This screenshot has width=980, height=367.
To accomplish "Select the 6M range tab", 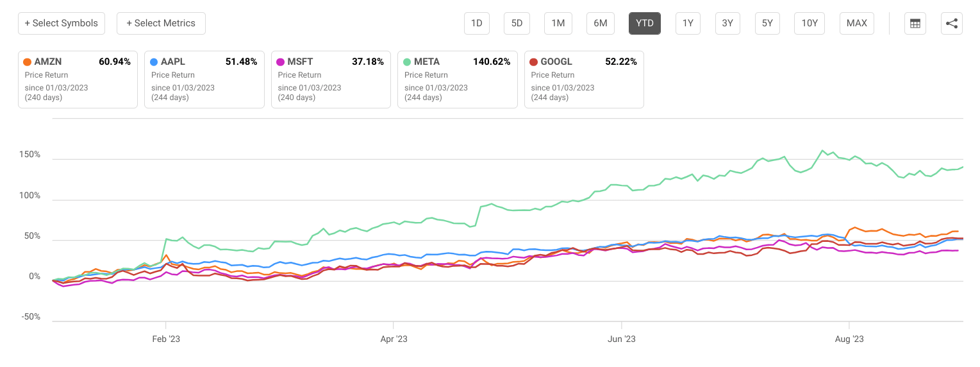I will coord(600,24).
